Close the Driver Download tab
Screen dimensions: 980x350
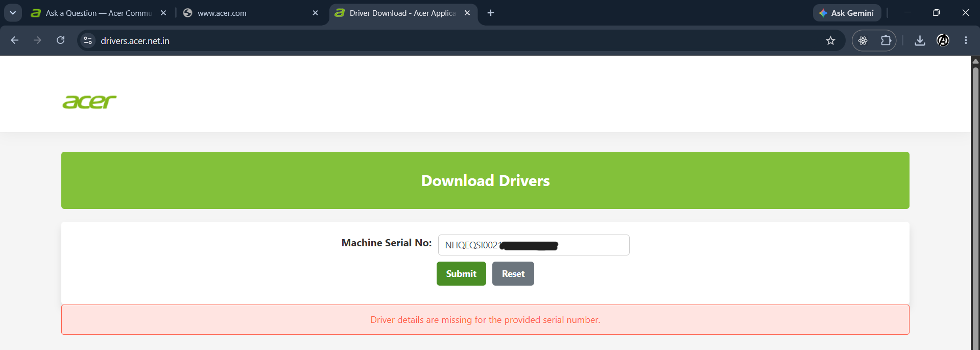[467, 13]
